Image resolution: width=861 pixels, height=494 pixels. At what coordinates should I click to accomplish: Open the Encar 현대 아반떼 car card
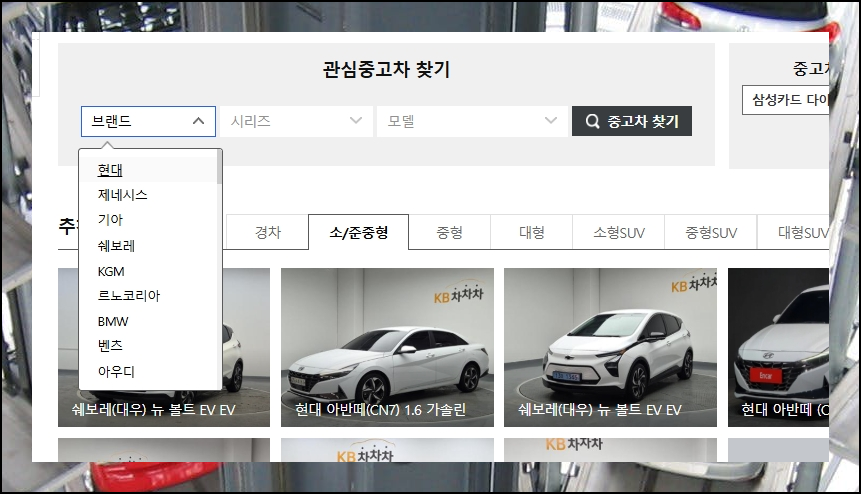click(779, 347)
